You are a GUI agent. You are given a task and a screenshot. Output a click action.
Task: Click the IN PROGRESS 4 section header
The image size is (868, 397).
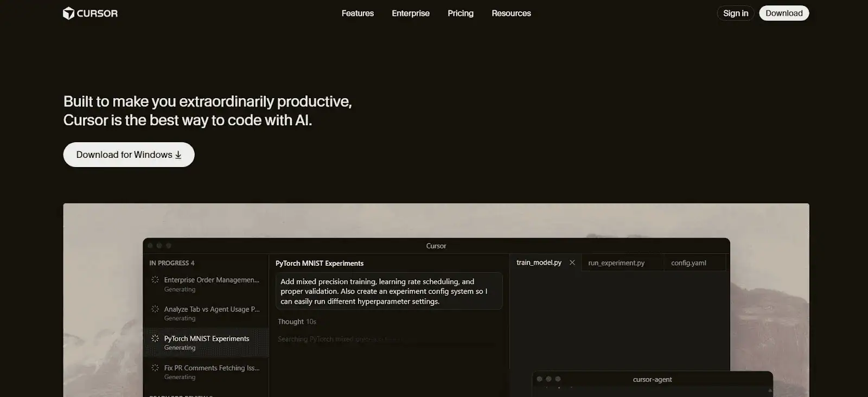tap(172, 263)
